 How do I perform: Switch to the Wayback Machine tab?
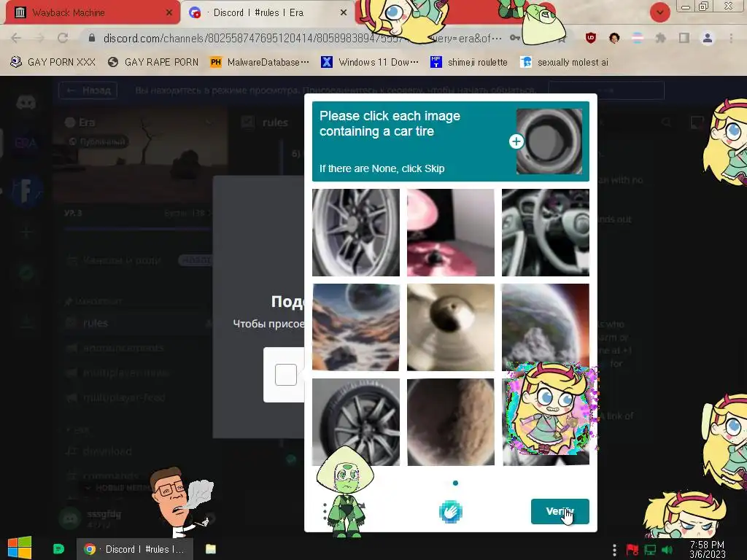[x=90, y=12]
